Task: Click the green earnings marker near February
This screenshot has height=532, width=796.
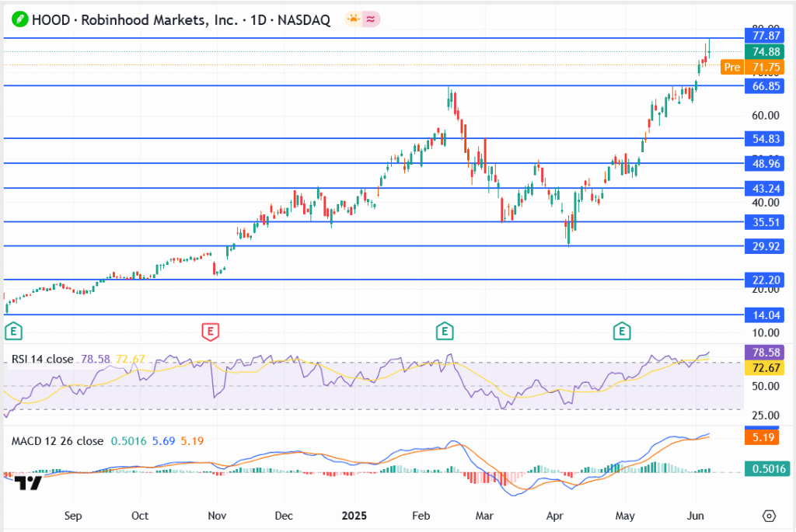Action: [x=444, y=332]
